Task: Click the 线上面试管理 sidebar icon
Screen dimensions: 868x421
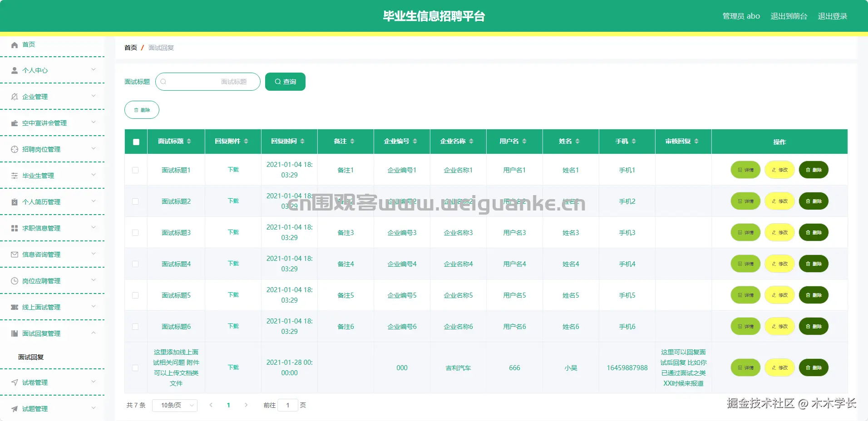Action: (x=15, y=307)
